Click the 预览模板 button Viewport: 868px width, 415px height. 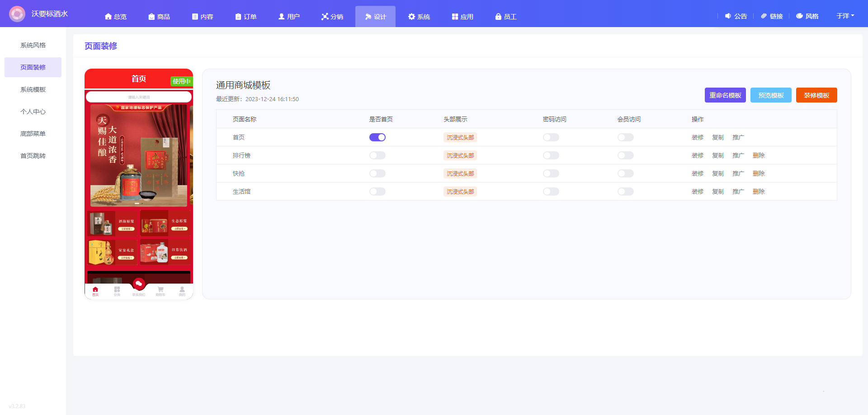[771, 95]
